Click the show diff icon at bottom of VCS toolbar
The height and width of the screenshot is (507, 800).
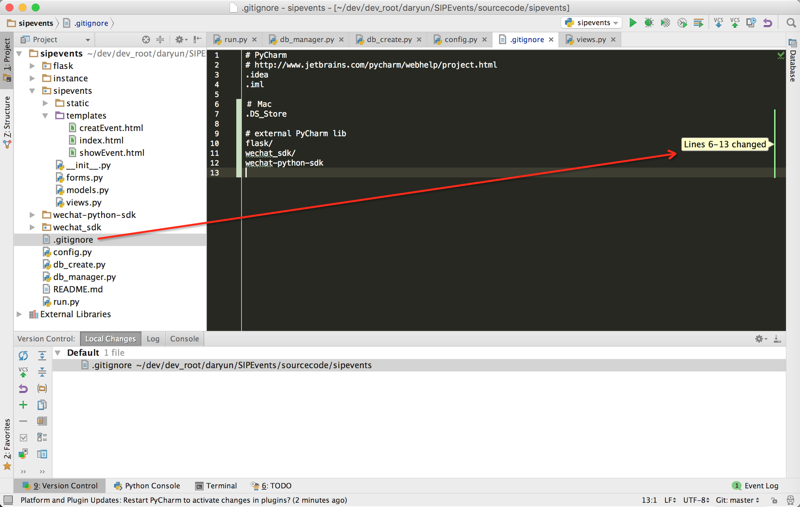[23, 454]
